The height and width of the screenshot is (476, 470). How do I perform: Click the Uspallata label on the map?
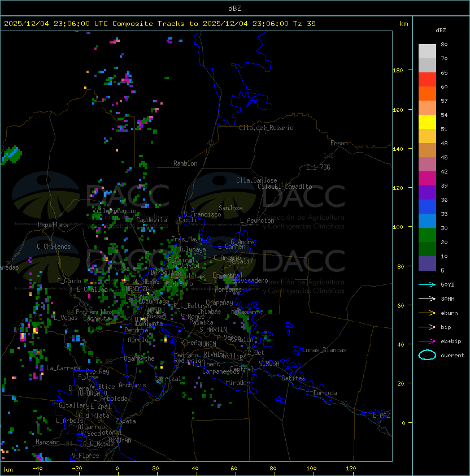coord(53,225)
